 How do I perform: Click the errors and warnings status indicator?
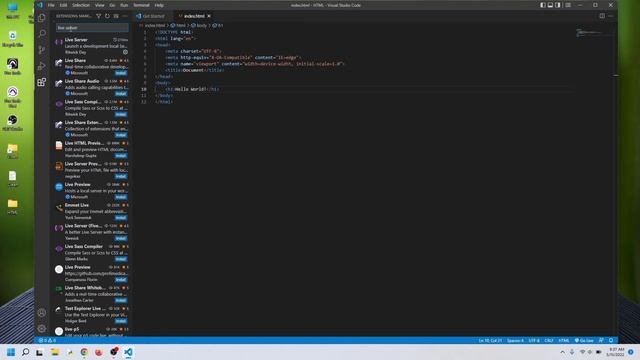[x=47, y=340]
